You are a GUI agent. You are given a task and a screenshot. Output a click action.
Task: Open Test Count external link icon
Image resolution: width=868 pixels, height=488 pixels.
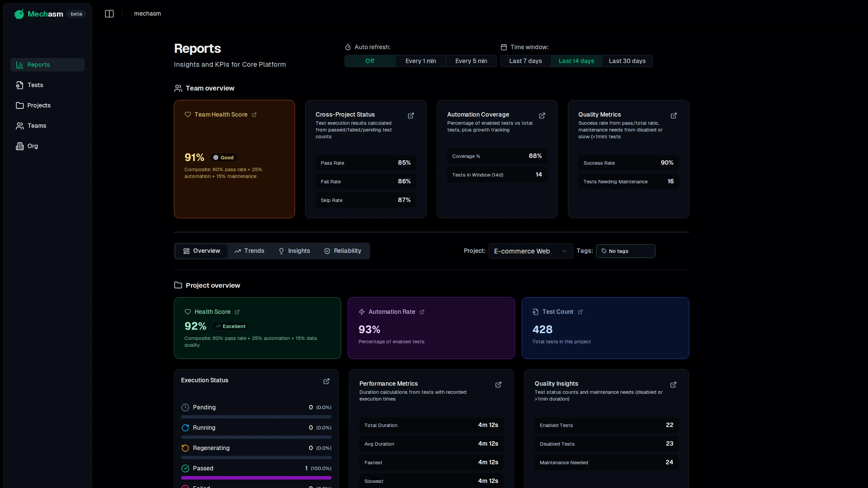tap(580, 312)
